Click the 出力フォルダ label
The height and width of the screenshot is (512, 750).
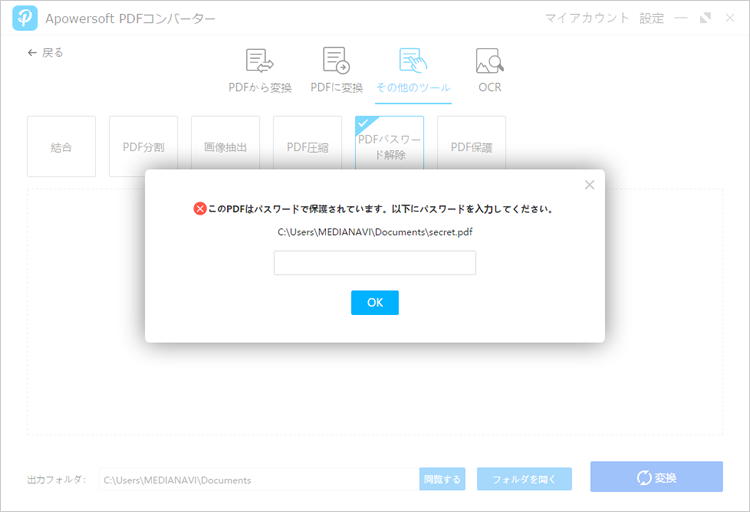56,479
